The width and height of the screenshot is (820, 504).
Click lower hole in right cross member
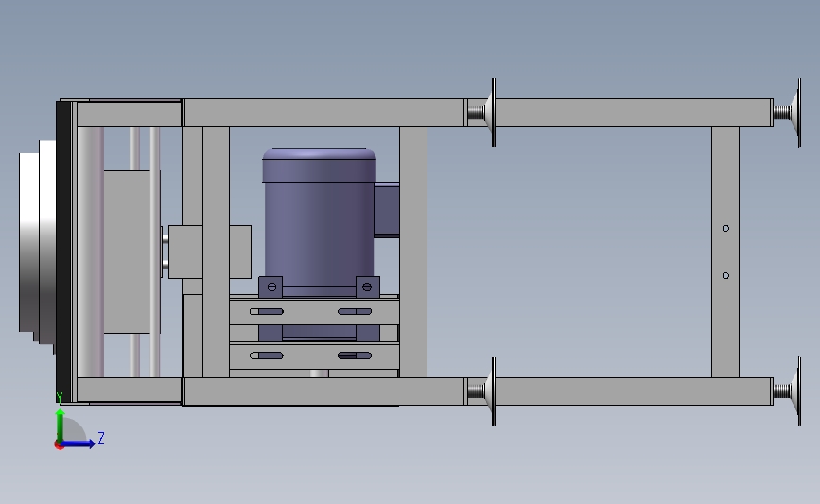[x=725, y=275]
